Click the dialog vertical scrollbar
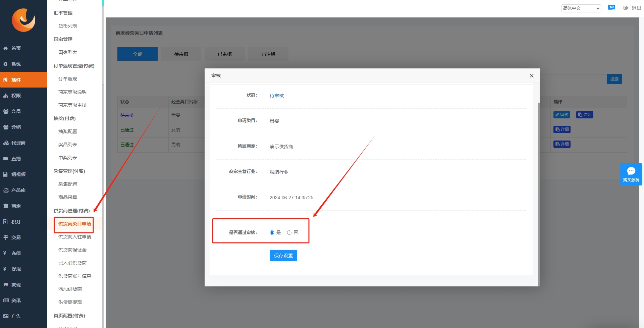The height and width of the screenshot is (328, 644). (539, 194)
